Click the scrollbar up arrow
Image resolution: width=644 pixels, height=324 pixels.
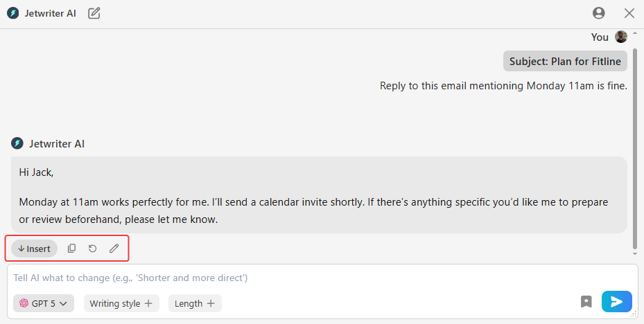pyautogui.click(x=635, y=33)
